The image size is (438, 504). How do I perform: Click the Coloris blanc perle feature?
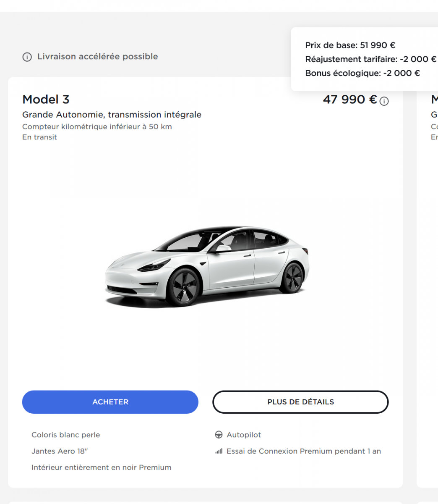coord(65,435)
